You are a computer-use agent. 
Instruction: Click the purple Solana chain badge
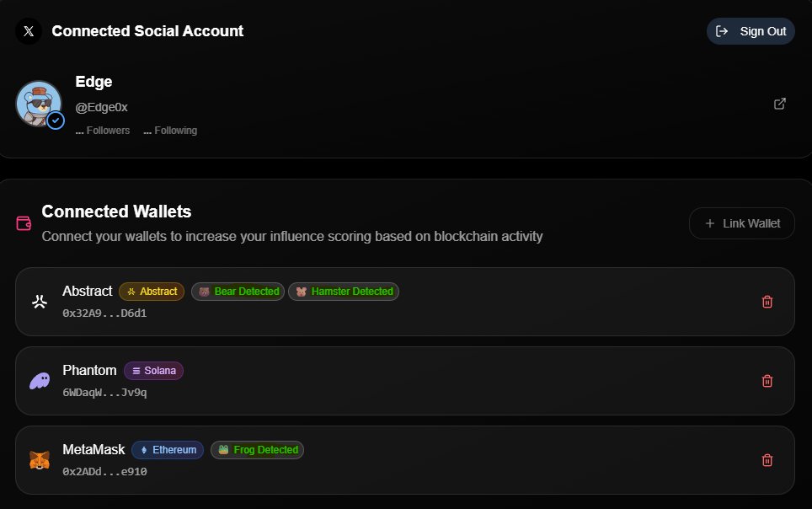[x=154, y=371]
